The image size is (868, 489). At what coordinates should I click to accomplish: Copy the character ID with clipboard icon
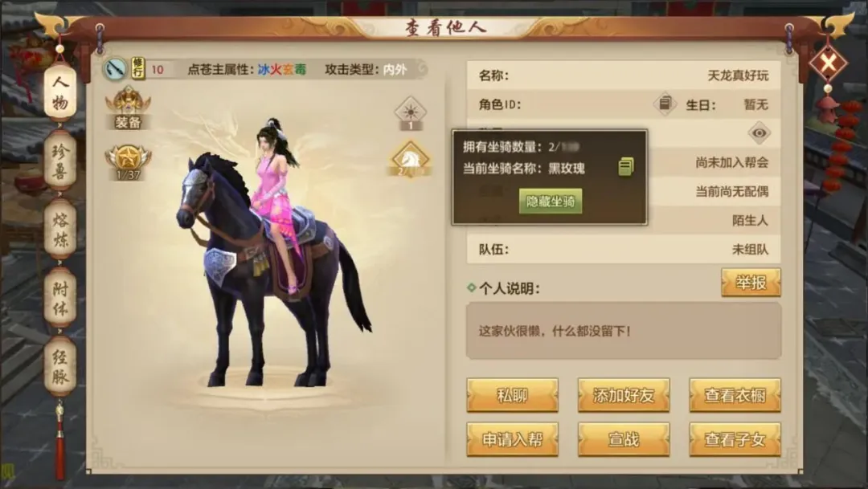click(x=665, y=104)
